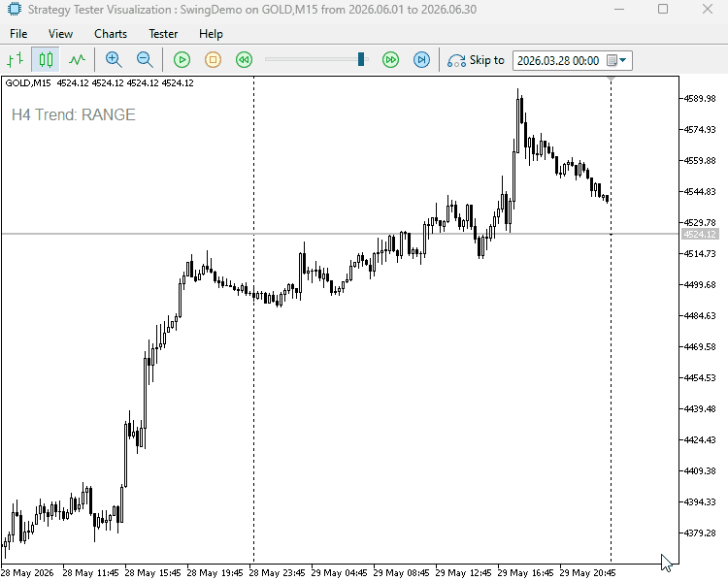Switch to line chart mode
Viewport: 728px width, 581px height.
tap(77, 60)
